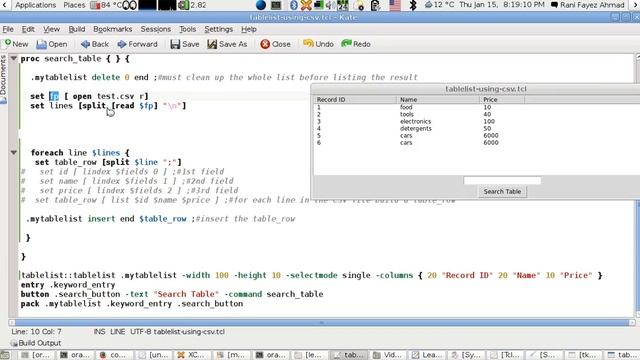The image size is (640, 360).
Task: Click the price value 40 in the table
Action: click(487, 114)
